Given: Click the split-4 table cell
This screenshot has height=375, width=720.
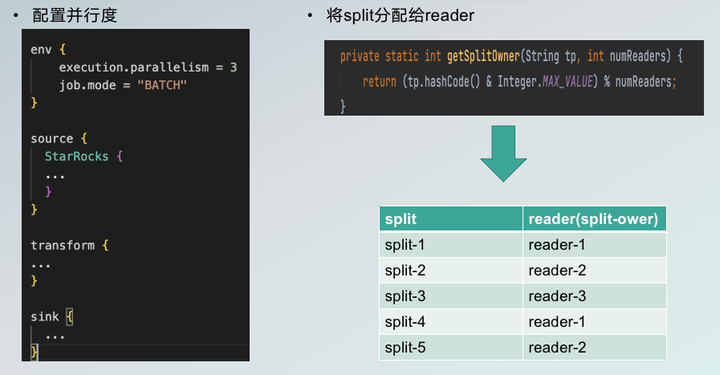Looking at the screenshot, I should (x=451, y=322).
